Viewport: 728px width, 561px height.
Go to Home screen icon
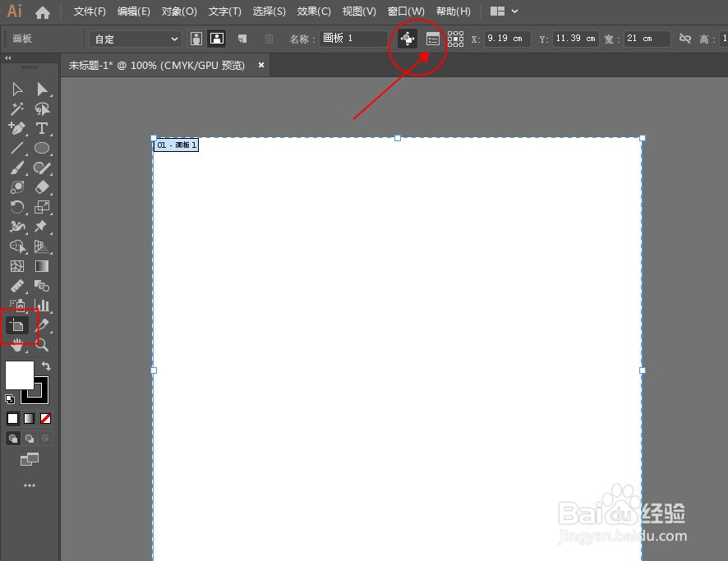pos(43,12)
